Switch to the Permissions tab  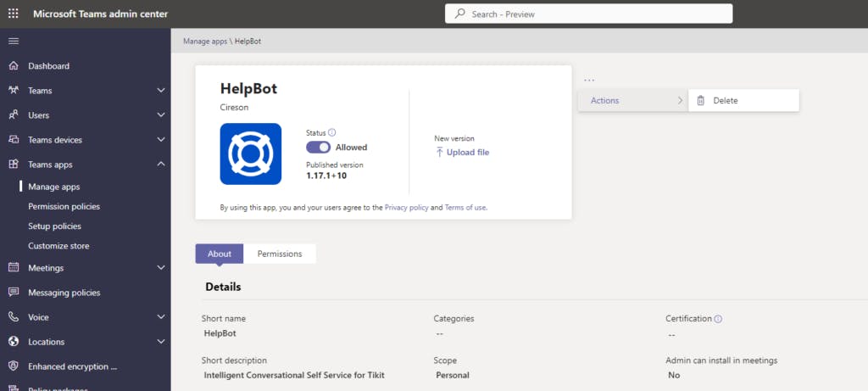tap(279, 254)
